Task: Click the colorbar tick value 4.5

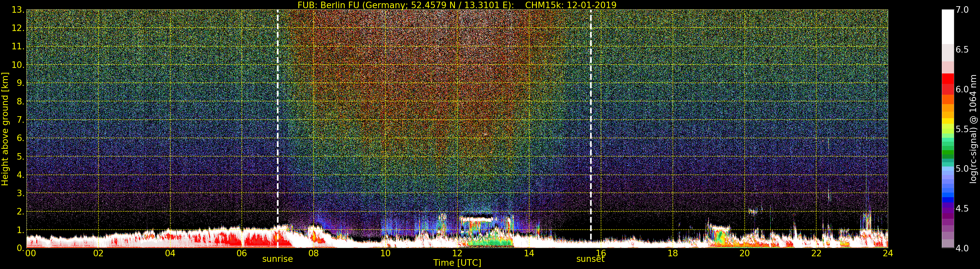Action: point(962,209)
